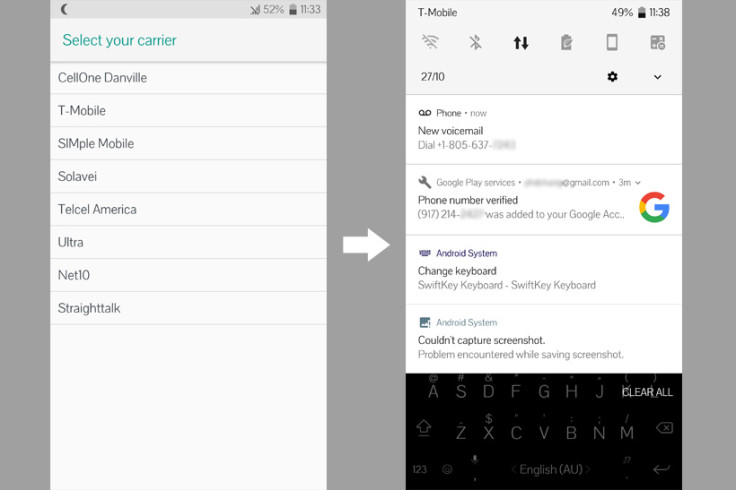Pick Straighttalk carrier
Viewport: 736px width, 490px height.
(188, 308)
